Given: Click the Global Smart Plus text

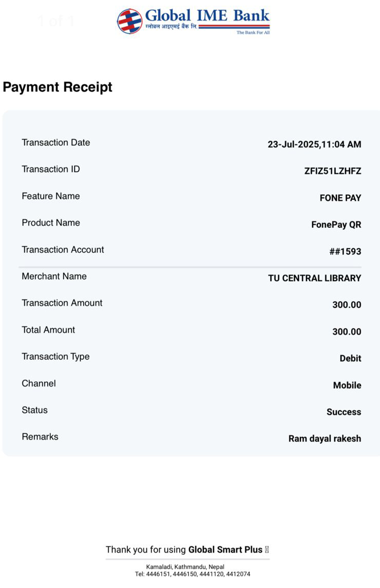Looking at the screenshot, I should [x=225, y=549].
